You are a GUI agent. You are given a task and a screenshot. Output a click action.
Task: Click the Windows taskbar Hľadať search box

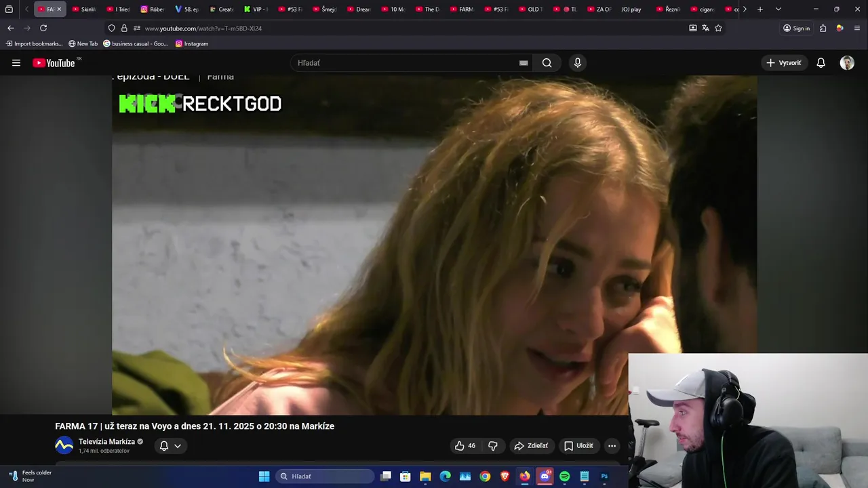point(325,476)
